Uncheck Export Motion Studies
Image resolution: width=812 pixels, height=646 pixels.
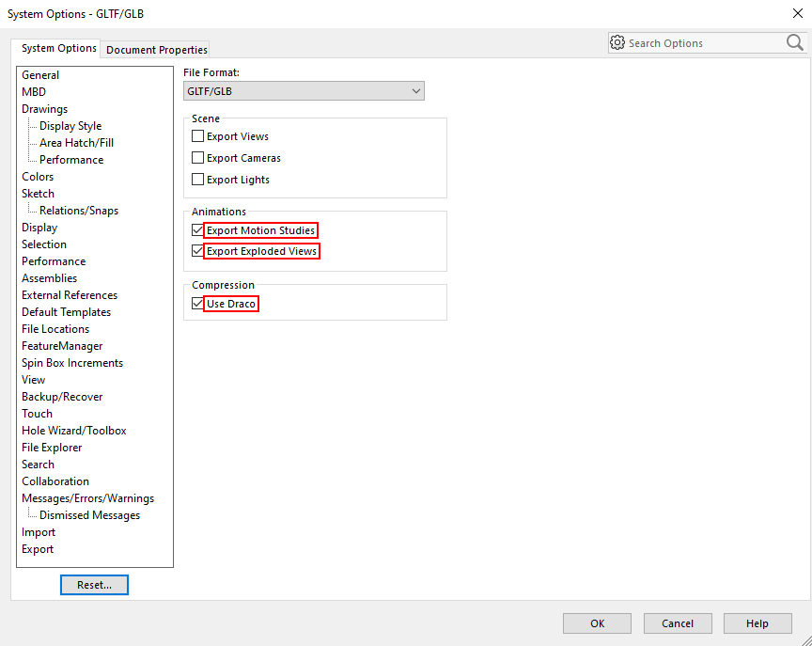click(x=197, y=230)
